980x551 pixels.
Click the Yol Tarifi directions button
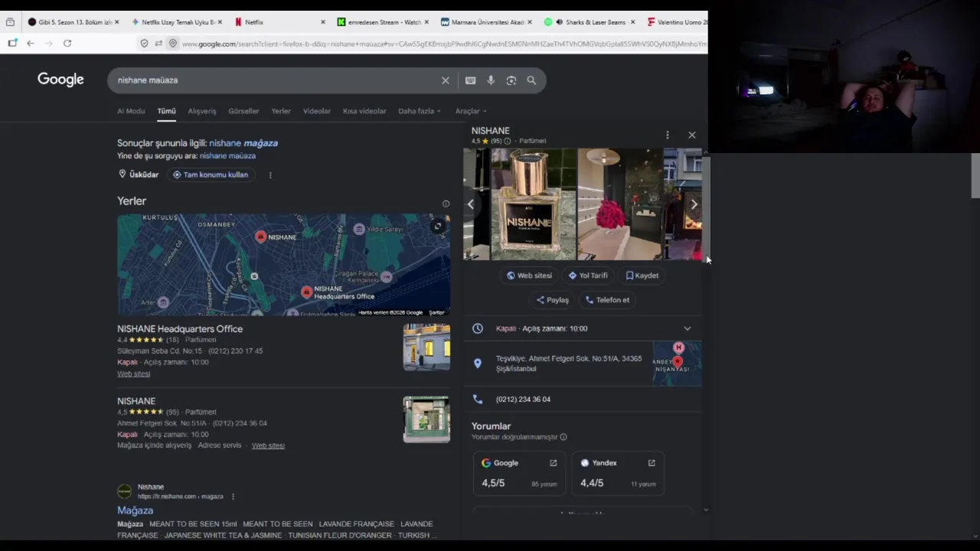pos(588,275)
